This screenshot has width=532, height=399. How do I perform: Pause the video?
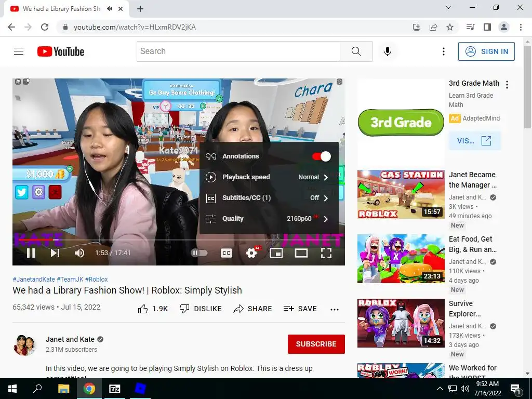tap(31, 253)
